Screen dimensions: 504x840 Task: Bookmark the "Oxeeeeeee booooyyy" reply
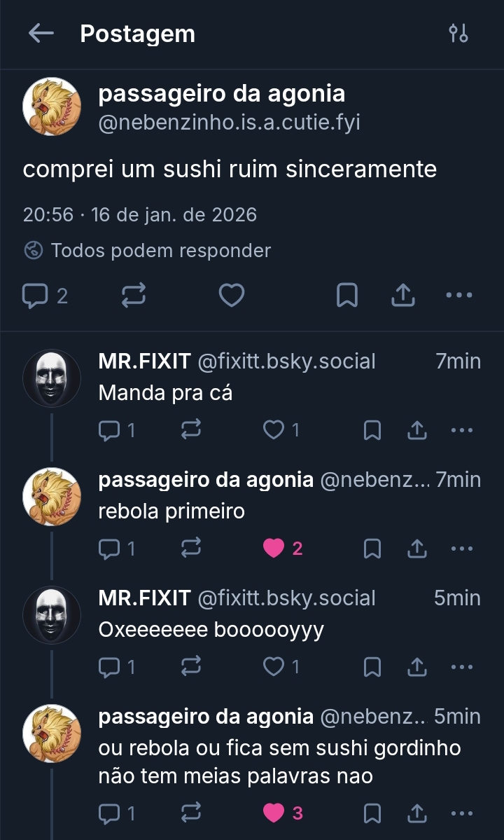pos(372,667)
